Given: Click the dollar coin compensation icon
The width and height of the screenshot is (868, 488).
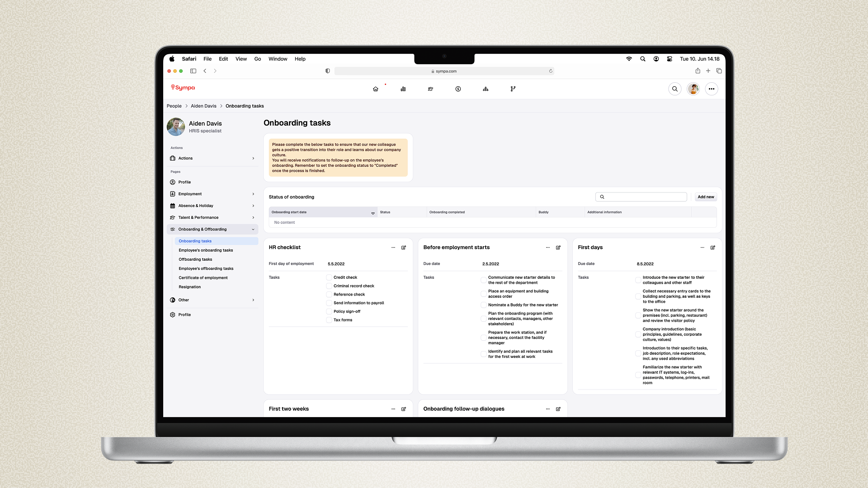Looking at the screenshot, I should (458, 89).
